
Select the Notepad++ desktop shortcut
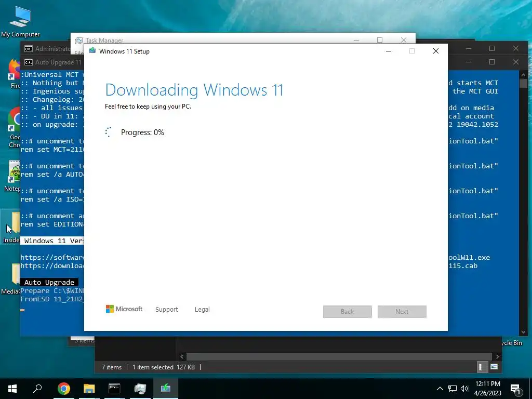tap(14, 176)
